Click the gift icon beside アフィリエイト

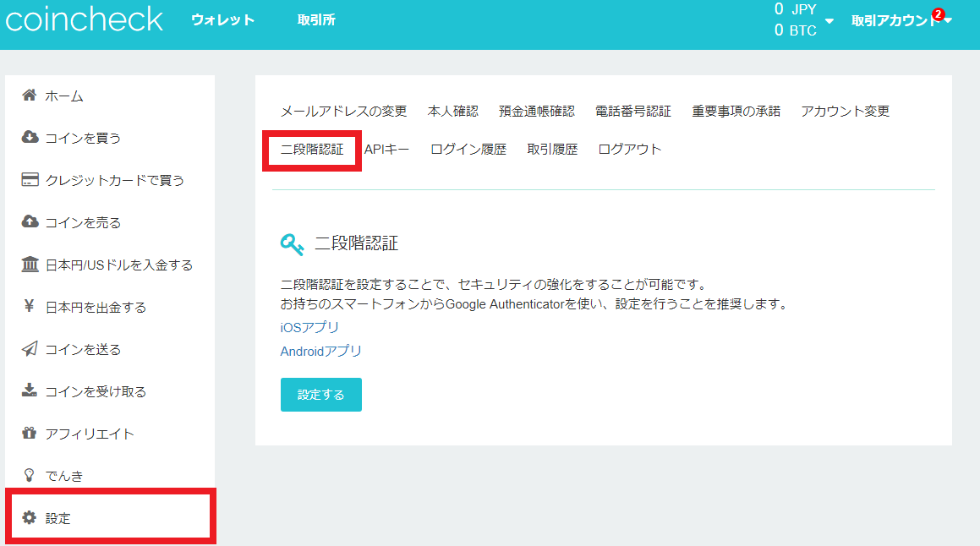(30, 432)
